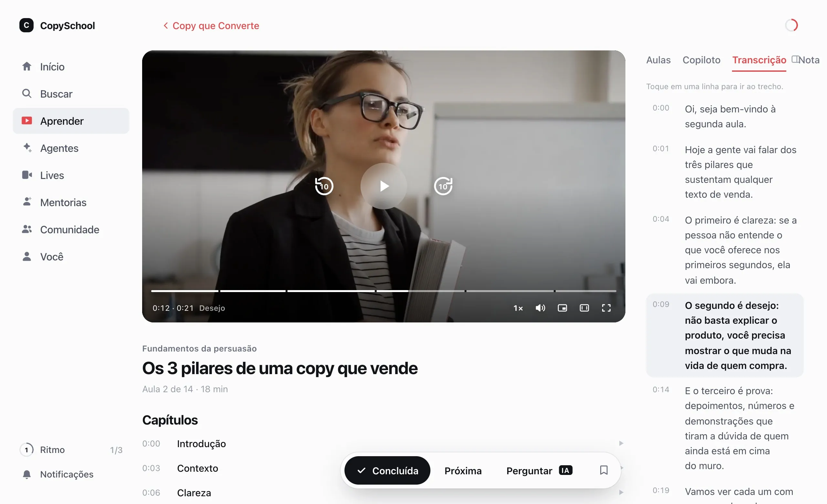Switch to the Aulas tab
This screenshot has width=827, height=504.
(x=658, y=60)
